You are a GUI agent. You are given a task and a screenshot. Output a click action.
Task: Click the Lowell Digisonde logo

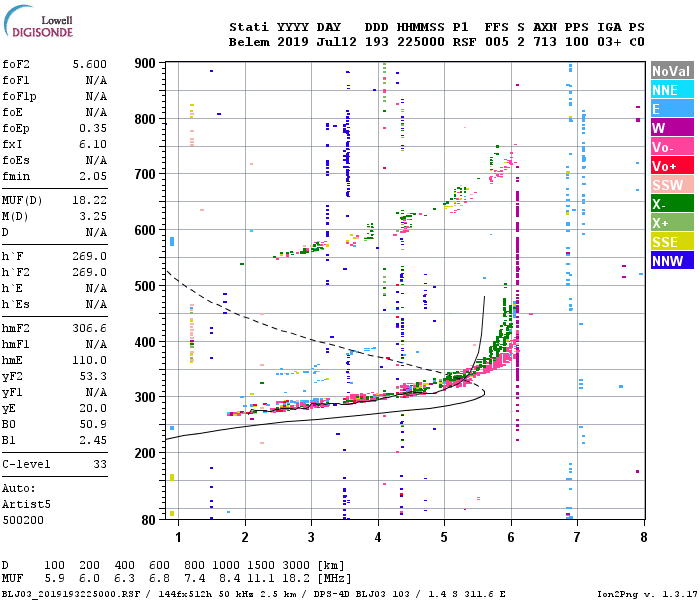(38, 21)
